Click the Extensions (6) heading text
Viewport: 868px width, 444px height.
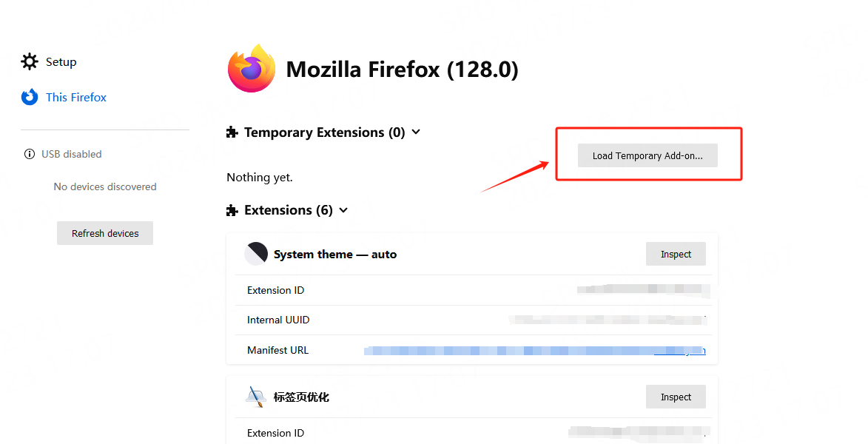point(289,210)
